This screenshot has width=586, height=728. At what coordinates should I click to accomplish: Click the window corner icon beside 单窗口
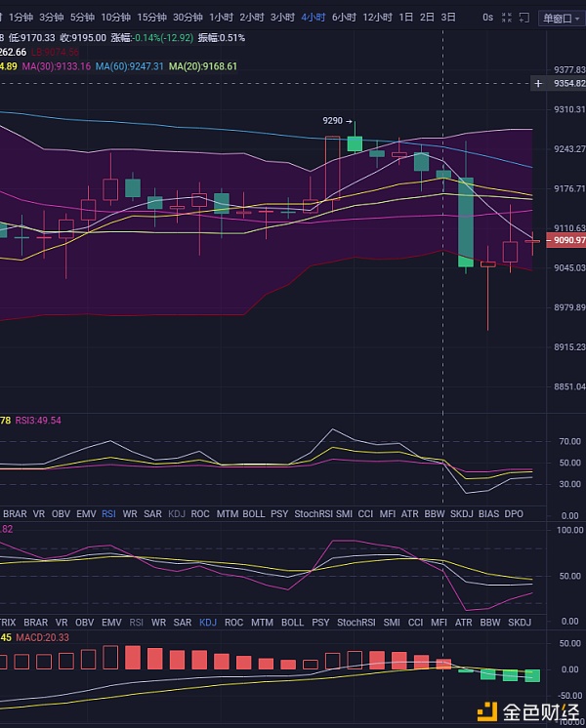(524, 18)
